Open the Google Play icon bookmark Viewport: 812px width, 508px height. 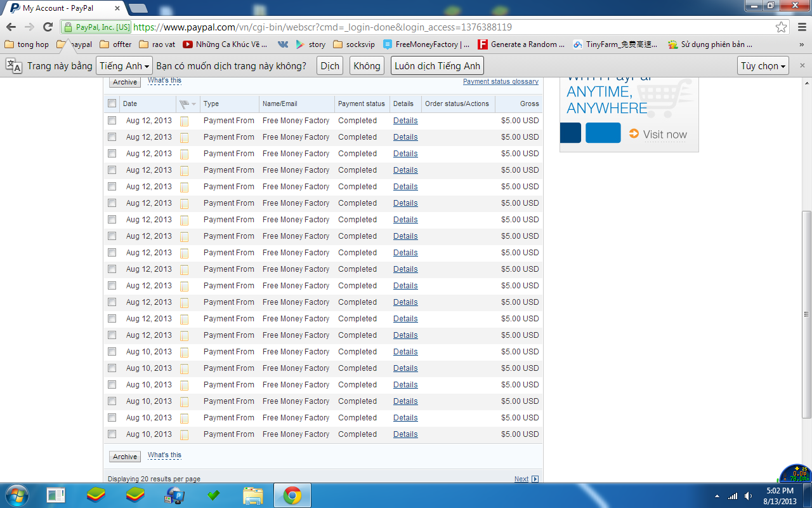coord(300,44)
